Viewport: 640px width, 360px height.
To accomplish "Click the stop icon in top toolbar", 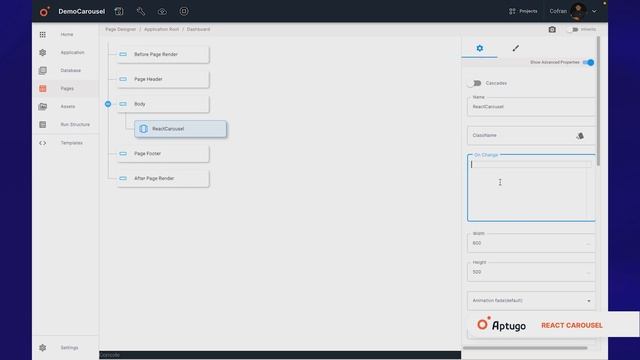I will [184, 11].
